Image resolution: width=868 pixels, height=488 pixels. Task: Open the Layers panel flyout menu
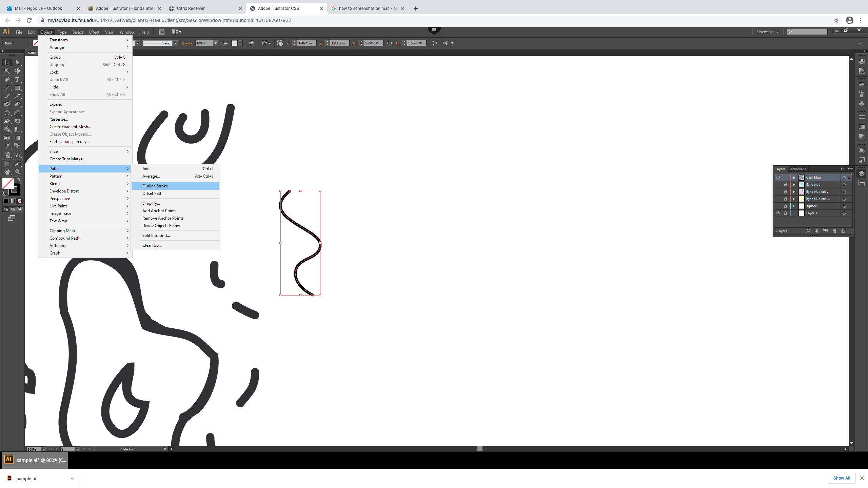tap(851, 169)
